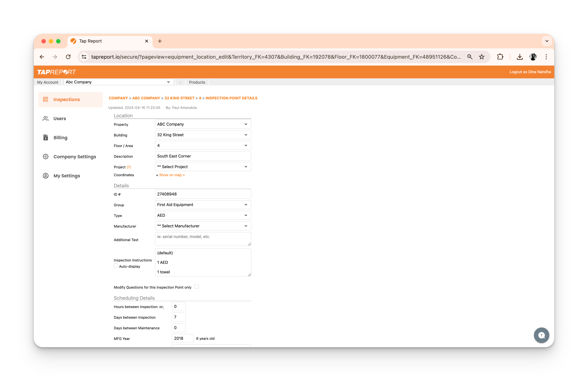Check Modify Questions for this Inspection Point

197,287
